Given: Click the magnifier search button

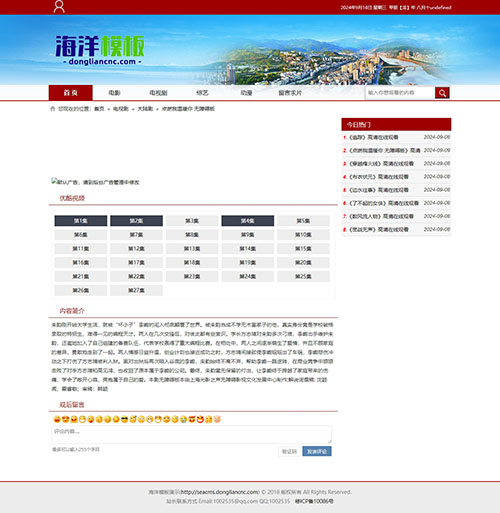Looking at the screenshot, I should (442, 93).
